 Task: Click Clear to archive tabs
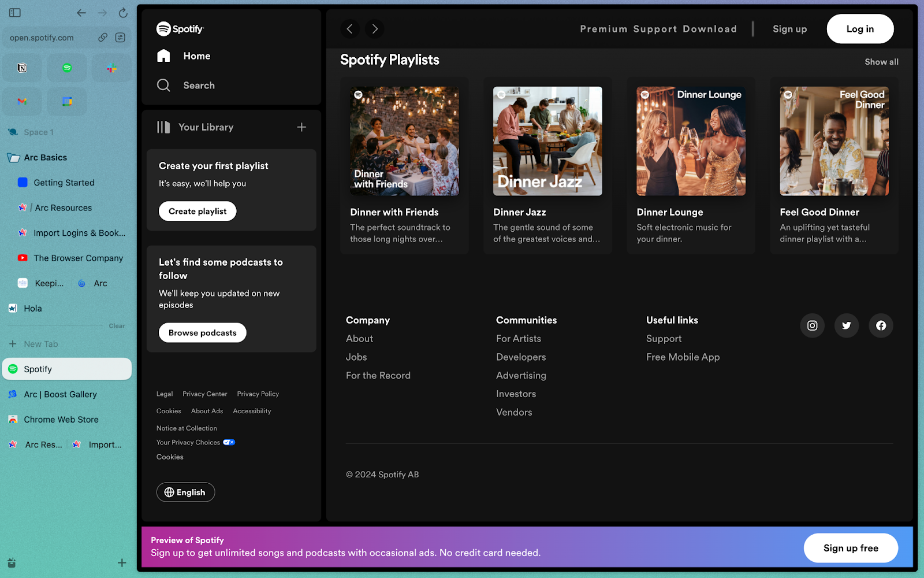[117, 326]
